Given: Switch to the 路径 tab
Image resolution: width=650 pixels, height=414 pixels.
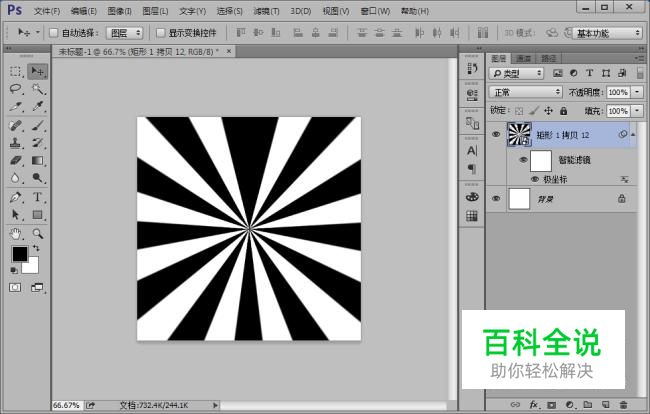Looking at the screenshot, I should 548,58.
